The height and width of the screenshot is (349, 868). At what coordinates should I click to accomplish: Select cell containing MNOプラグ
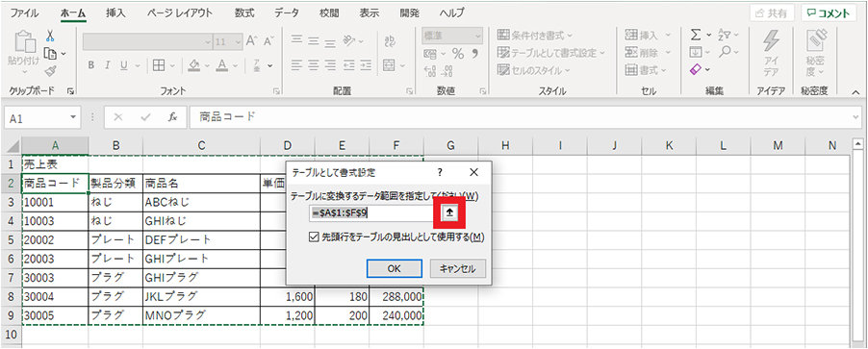coord(201,315)
